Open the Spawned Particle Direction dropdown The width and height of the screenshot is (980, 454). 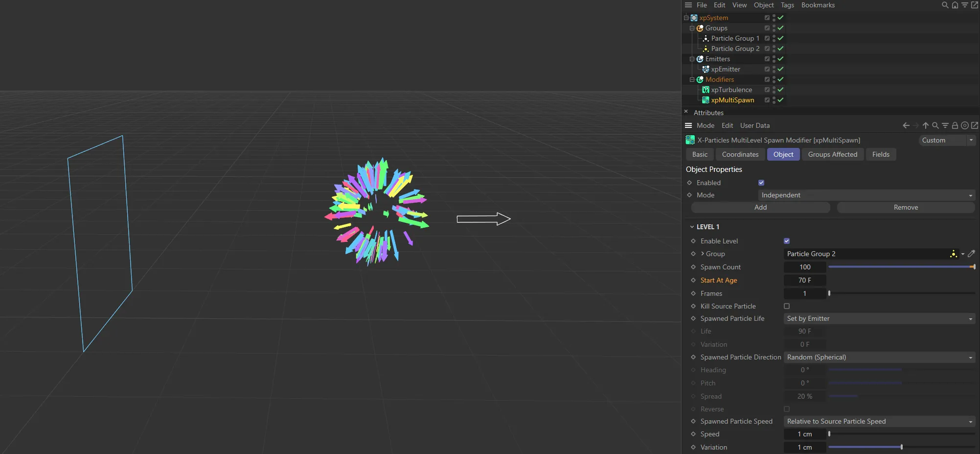tap(879, 357)
